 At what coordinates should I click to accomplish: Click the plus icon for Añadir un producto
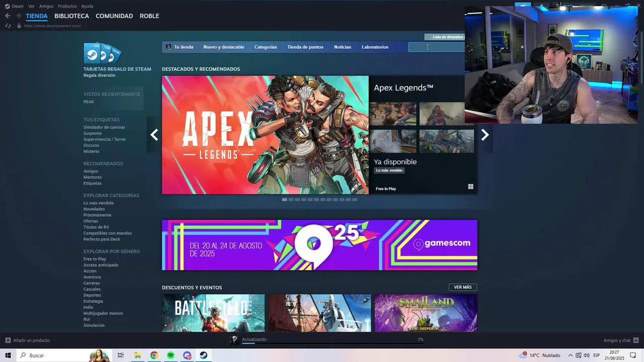click(8, 340)
